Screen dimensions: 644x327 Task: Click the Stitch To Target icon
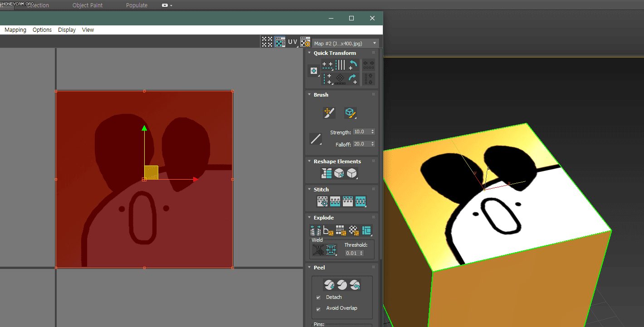point(322,201)
